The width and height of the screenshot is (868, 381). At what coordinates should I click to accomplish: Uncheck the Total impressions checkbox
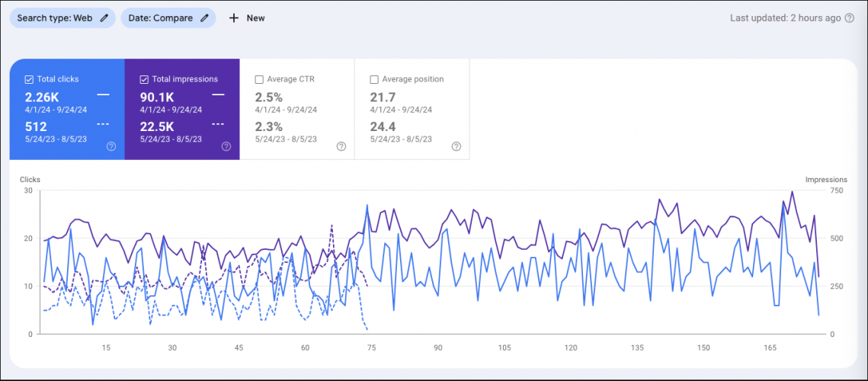pyautogui.click(x=144, y=79)
